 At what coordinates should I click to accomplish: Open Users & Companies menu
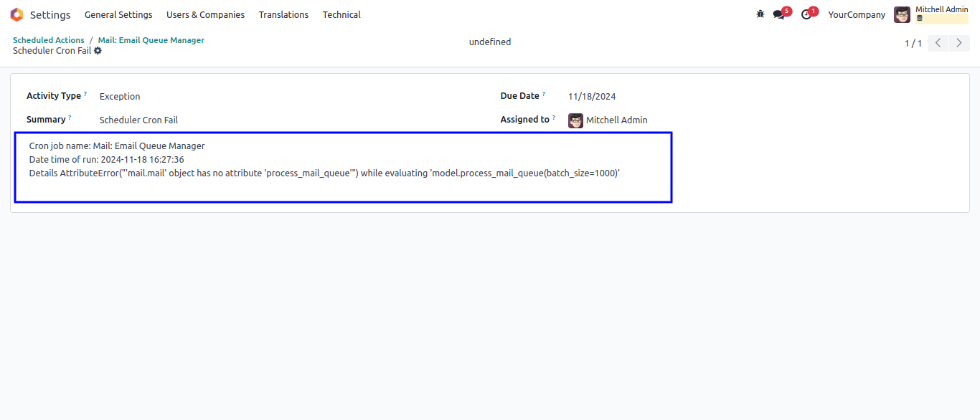(205, 14)
